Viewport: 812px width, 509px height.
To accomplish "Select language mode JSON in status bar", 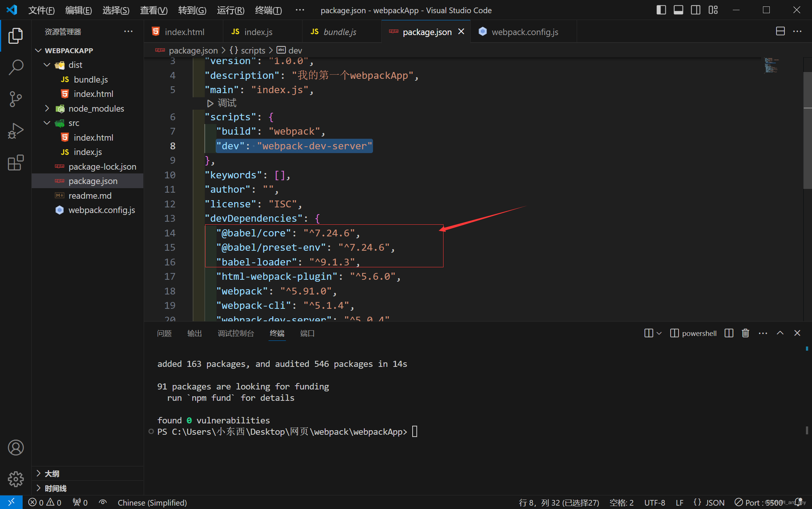I will point(709,503).
